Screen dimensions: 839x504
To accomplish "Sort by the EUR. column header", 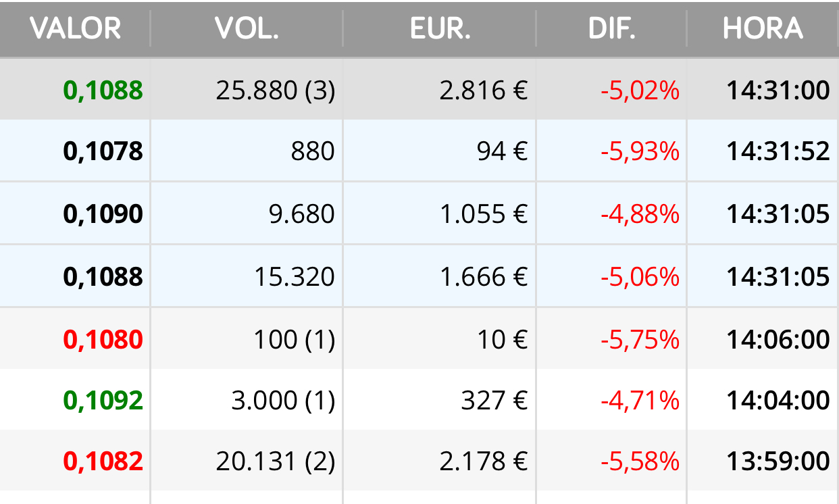I will [440, 28].
